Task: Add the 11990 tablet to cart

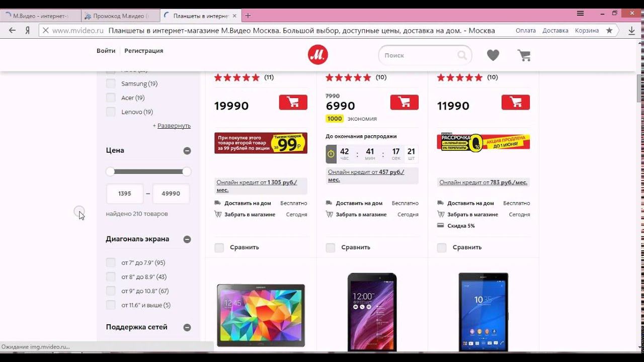Action: click(x=516, y=102)
